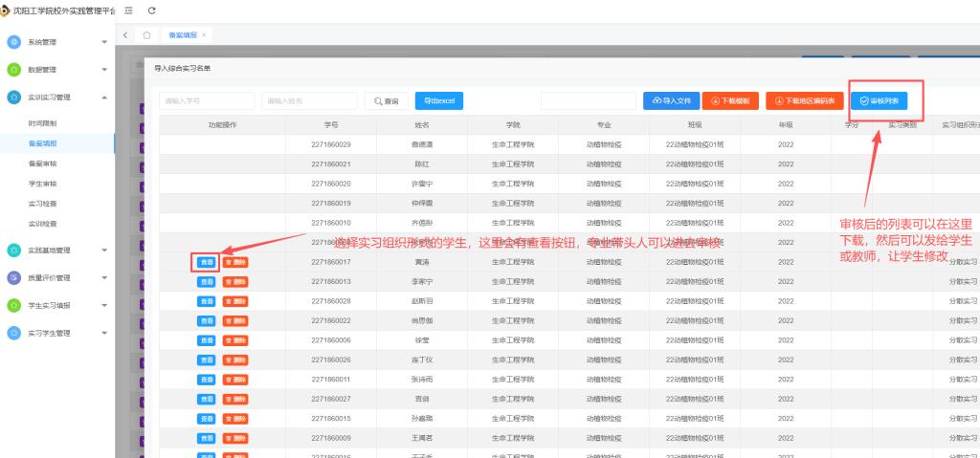Click the 系统管理 gear icon

13,42
